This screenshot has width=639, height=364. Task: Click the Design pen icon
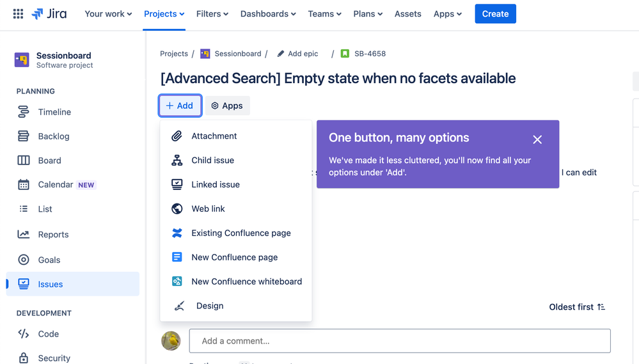pyautogui.click(x=179, y=306)
